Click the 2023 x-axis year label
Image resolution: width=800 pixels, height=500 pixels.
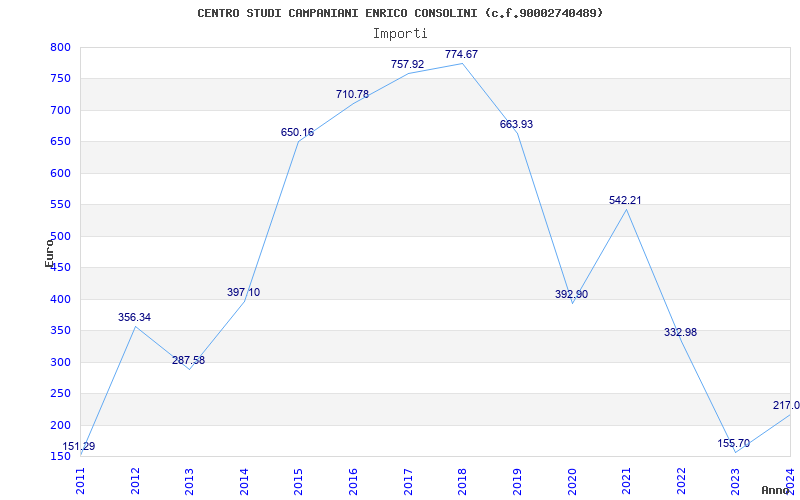click(736, 481)
